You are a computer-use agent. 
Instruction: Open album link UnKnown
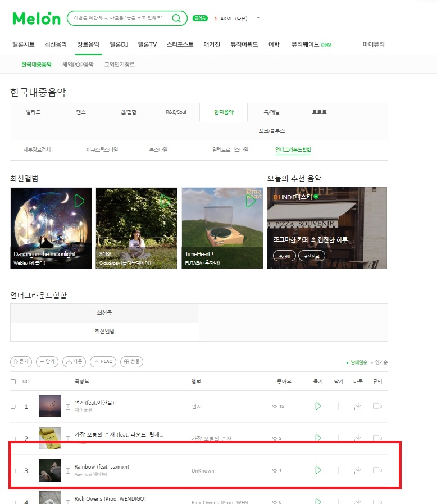click(x=203, y=471)
